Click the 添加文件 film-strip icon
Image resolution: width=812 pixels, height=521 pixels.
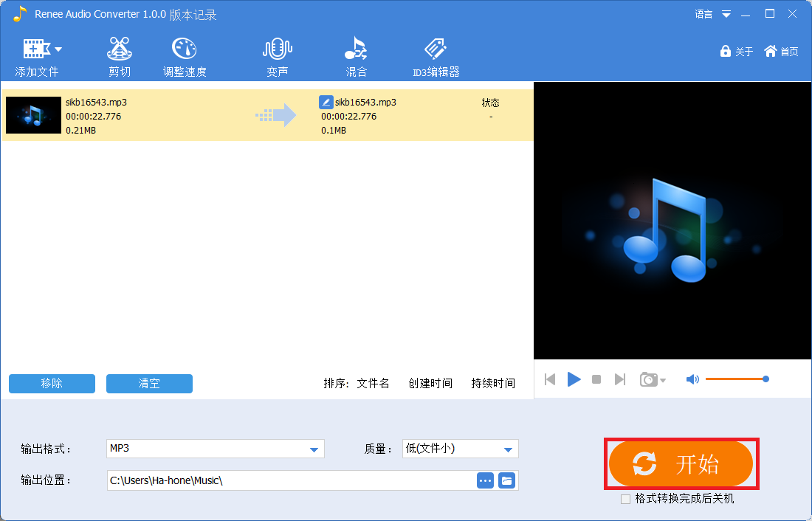point(35,49)
